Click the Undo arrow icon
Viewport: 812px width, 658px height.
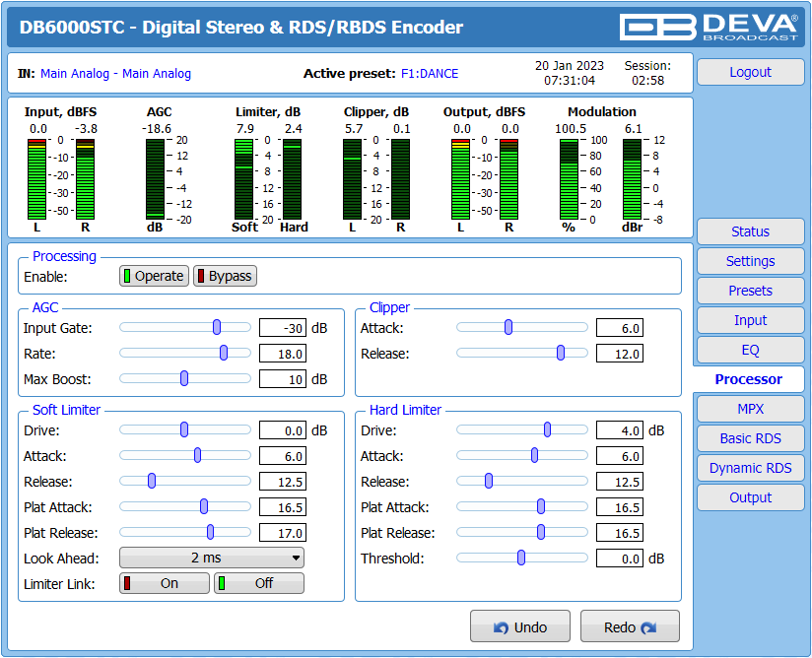(501, 627)
